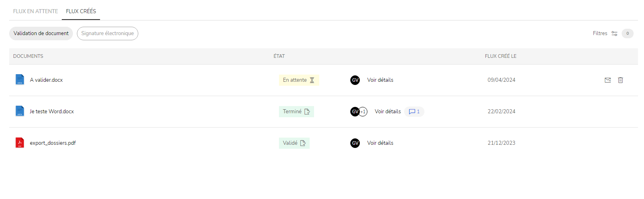Click the +1 additional validators badge
This screenshot has width=644, height=199.
point(363,112)
